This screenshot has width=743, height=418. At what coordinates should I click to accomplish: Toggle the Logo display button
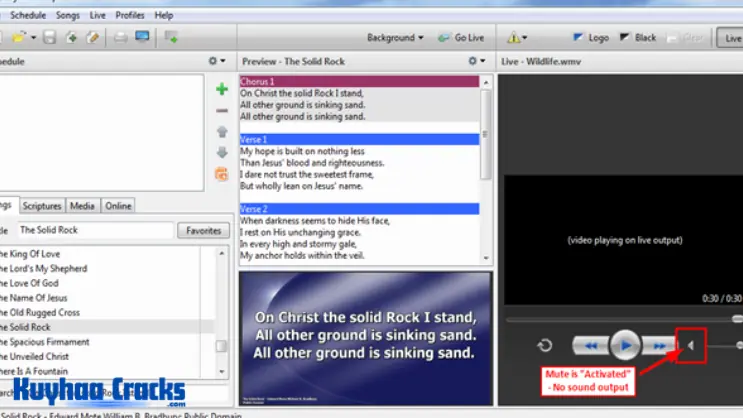590,38
